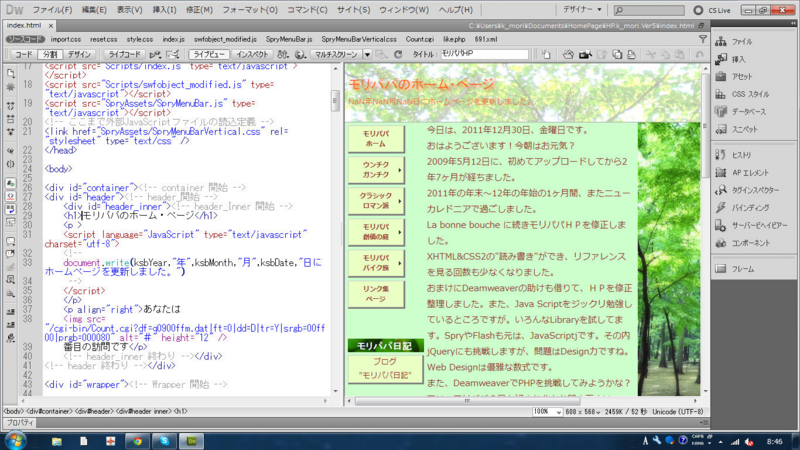This screenshot has height=450, width=800.
Task: Open the 挿入(I) menu
Action: 164,10
